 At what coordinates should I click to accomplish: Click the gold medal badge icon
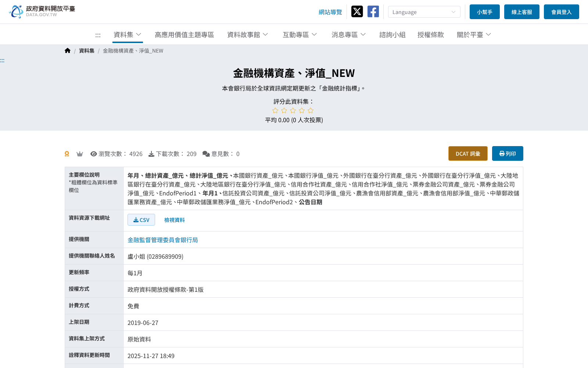[67, 154]
